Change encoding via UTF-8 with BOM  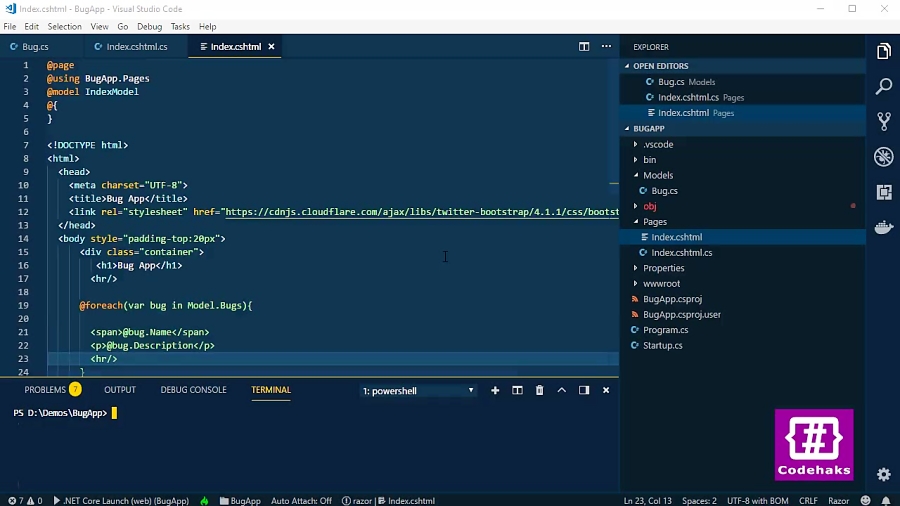[758, 500]
